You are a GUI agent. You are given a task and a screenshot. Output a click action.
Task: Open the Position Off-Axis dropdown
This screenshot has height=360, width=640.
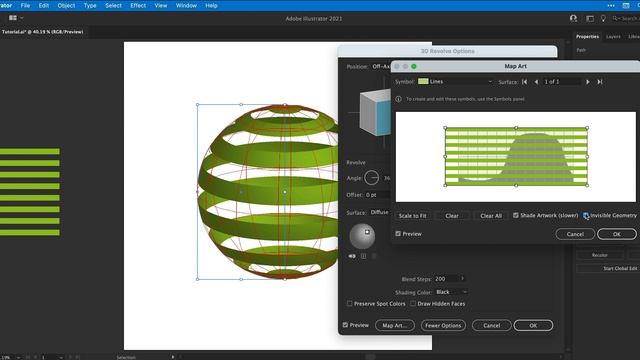380,66
